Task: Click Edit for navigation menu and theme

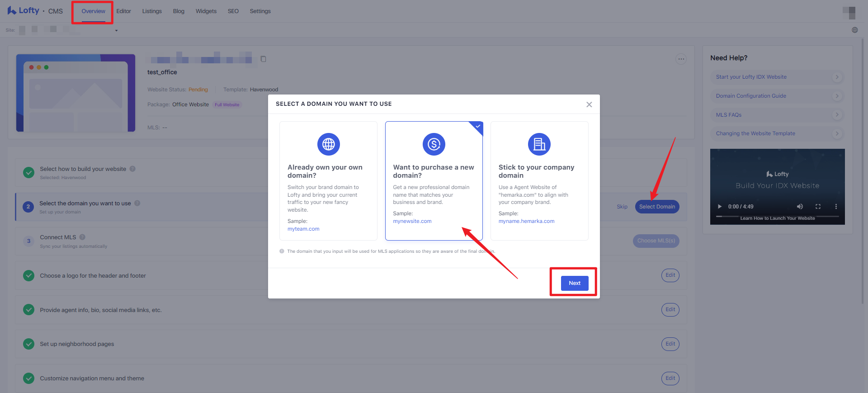Action: coord(670,378)
